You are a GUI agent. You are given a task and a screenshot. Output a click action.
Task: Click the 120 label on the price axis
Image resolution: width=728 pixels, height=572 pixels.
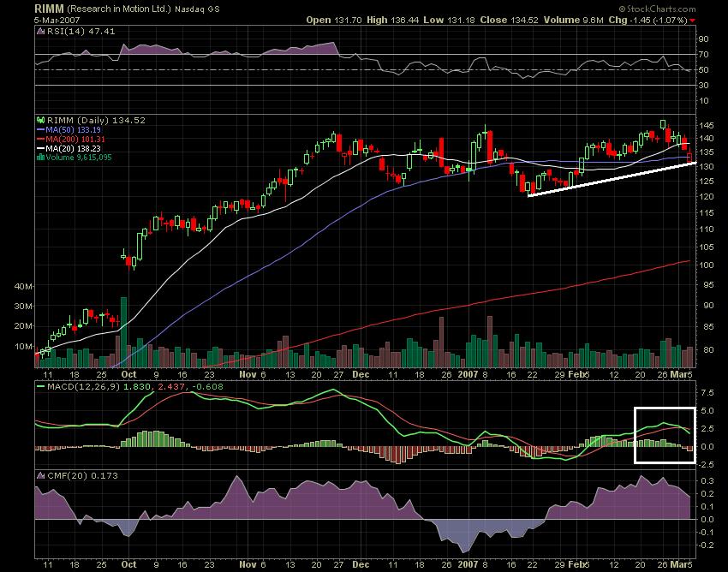(706, 196)
